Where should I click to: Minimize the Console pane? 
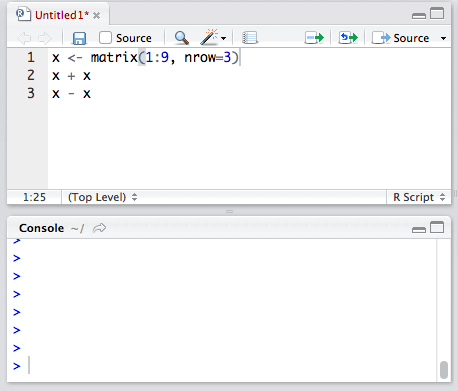tap(419, 229)
